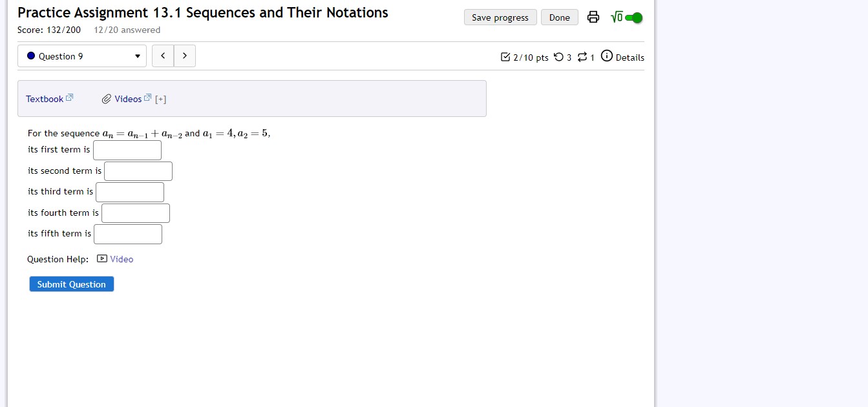Click the first term answer input field

click(x=127, y=149)
